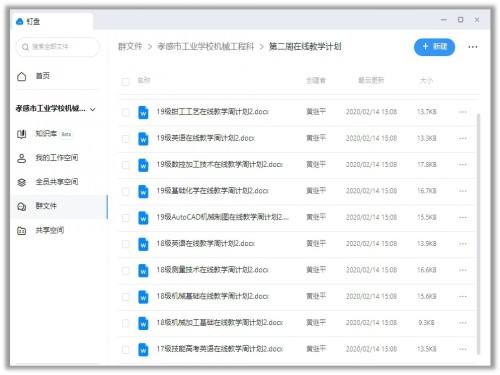Screen dimensions: 500x375
Task: Open more actions for 19级数控加工技术 file
Action: (463, 165)
